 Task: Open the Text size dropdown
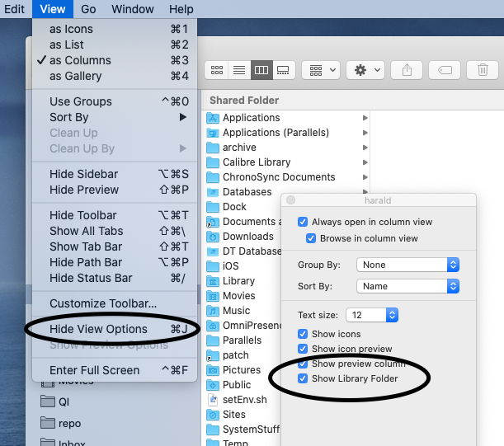tap(372, 315)
